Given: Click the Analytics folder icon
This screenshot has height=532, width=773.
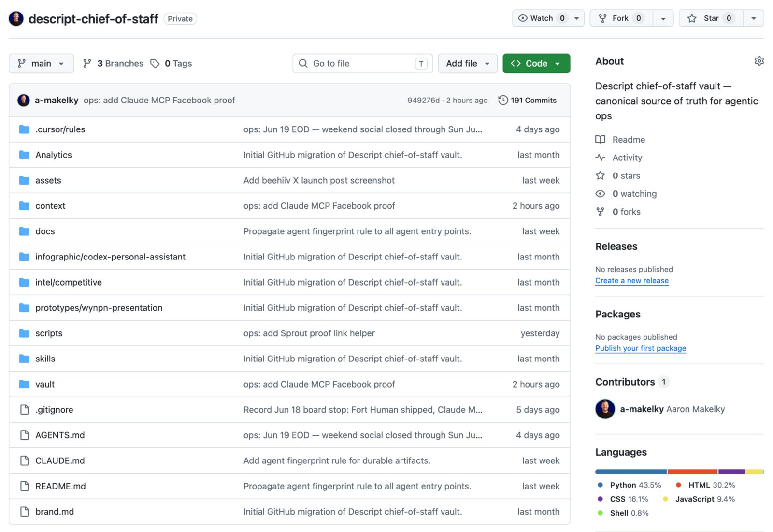Looking at the screenshot, I should (24, 155).
